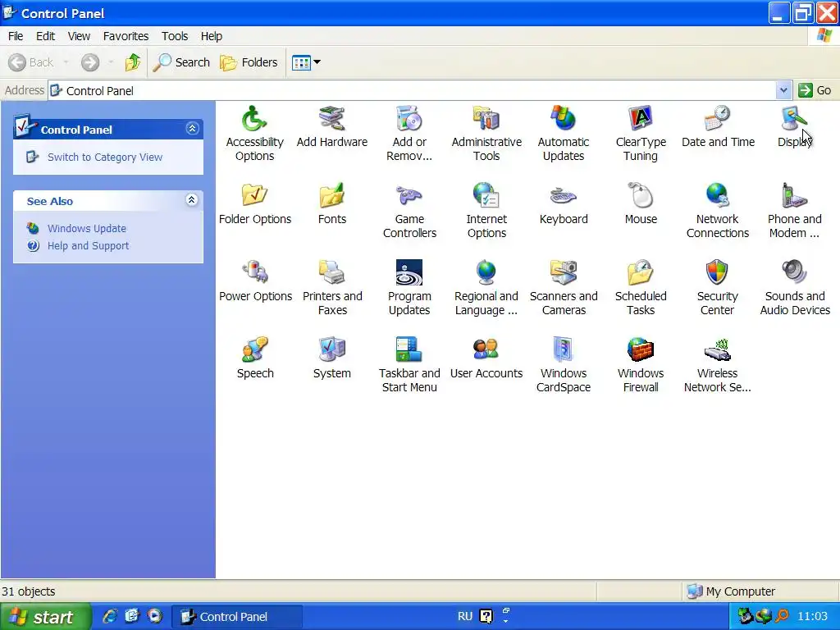Click the Go button
The image size is (840, 630).
[815, 90]
